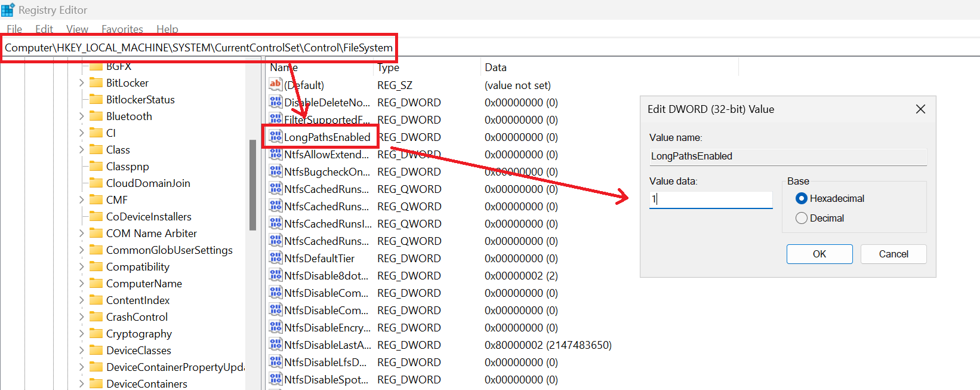The height and width of the screenshot is (390, 980).
Task: Open the Edit menu
Action: (44, 29)
